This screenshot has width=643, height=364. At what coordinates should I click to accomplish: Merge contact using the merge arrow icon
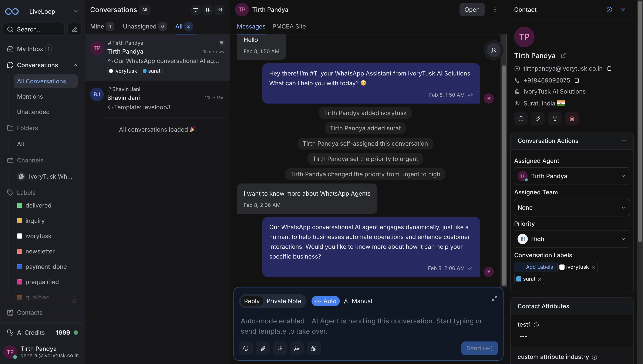point(555,118)
